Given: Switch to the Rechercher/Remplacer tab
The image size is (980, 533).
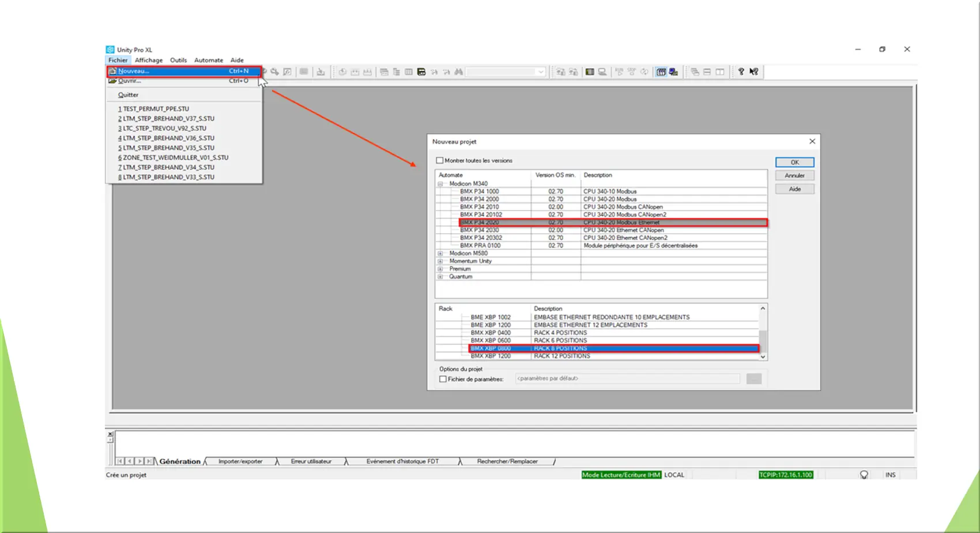Looking at the screenshot, I should pos(507,461).
